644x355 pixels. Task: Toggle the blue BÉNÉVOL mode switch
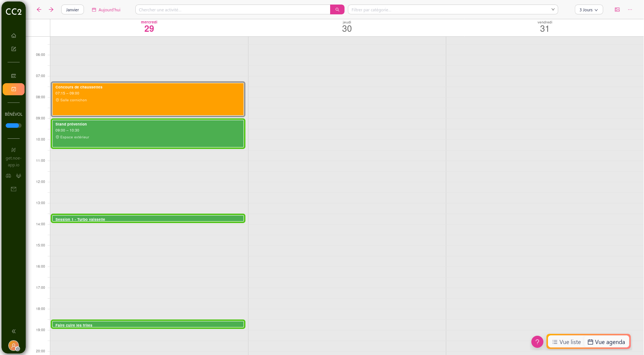click(x=13, y=125)
